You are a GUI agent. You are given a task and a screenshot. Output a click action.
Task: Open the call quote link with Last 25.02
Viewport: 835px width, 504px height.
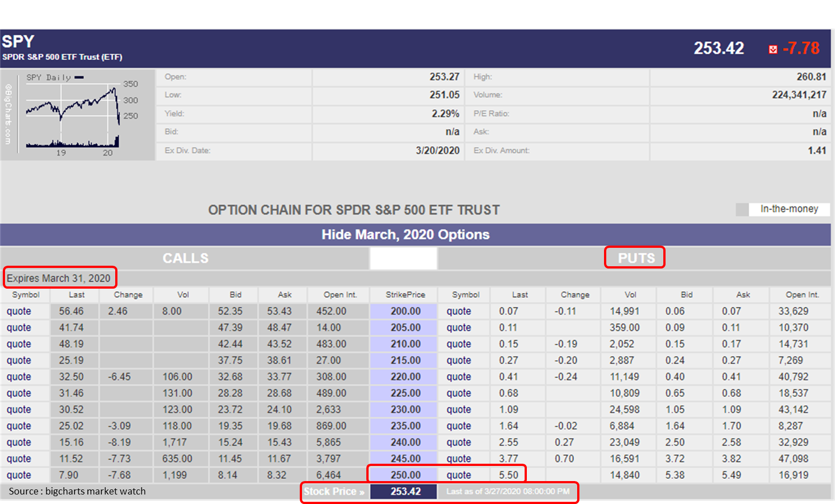pyautogui.click(x=19, y=426)
